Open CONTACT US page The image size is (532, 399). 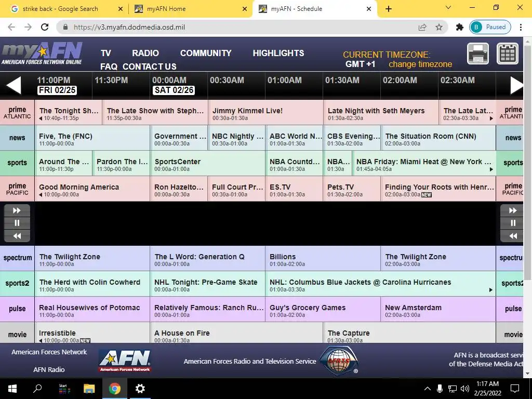149,66
